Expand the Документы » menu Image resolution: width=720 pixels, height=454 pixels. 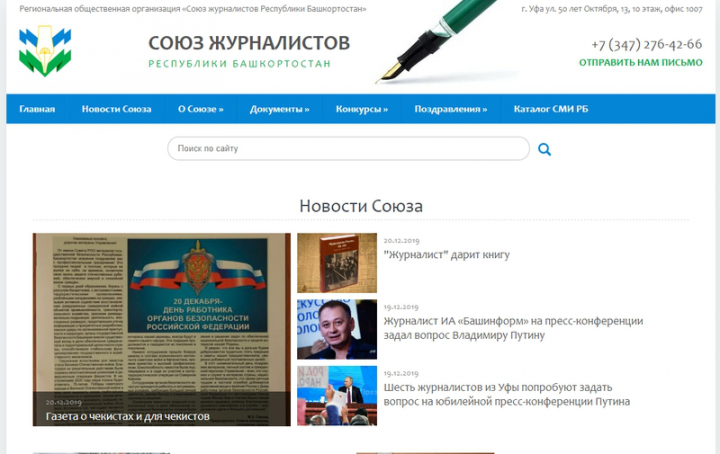[280, 109]
